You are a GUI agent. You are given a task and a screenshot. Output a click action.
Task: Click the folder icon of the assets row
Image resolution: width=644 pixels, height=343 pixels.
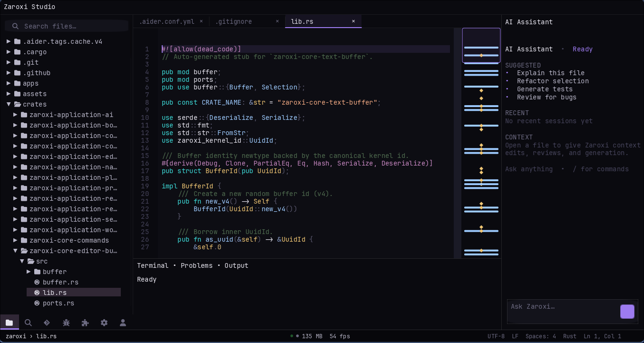[18, 94]
